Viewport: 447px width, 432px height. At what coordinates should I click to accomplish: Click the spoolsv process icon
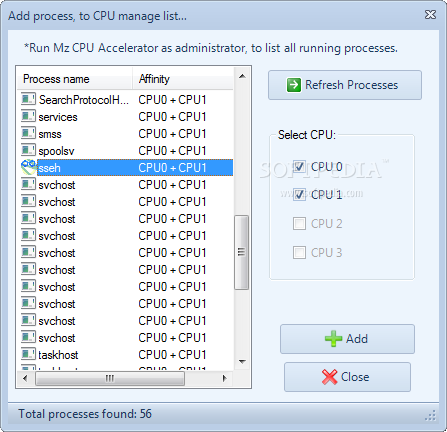pyautogui.click(x=28, y=150)
